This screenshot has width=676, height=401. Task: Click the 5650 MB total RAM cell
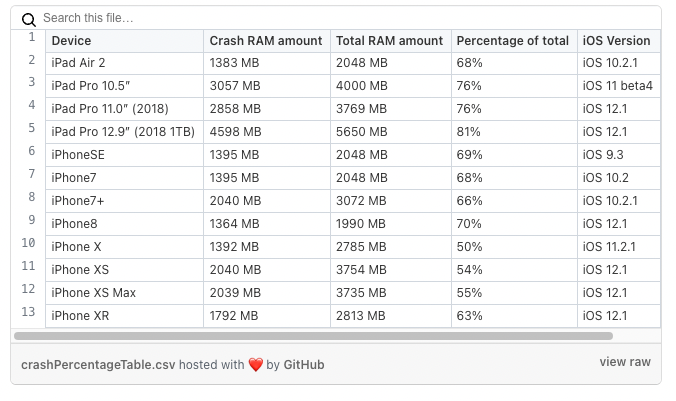391,132
